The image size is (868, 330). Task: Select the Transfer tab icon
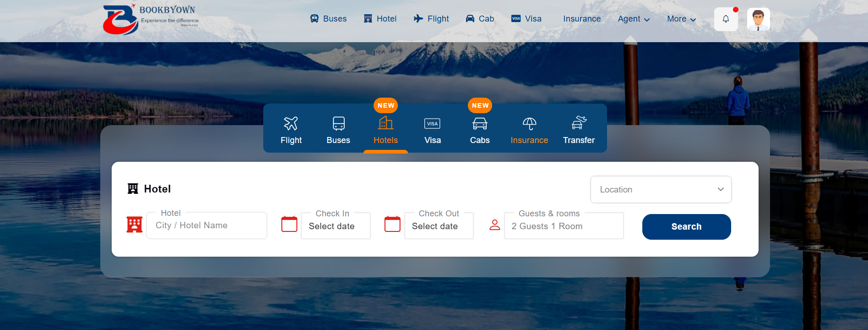tap(579, 123)
